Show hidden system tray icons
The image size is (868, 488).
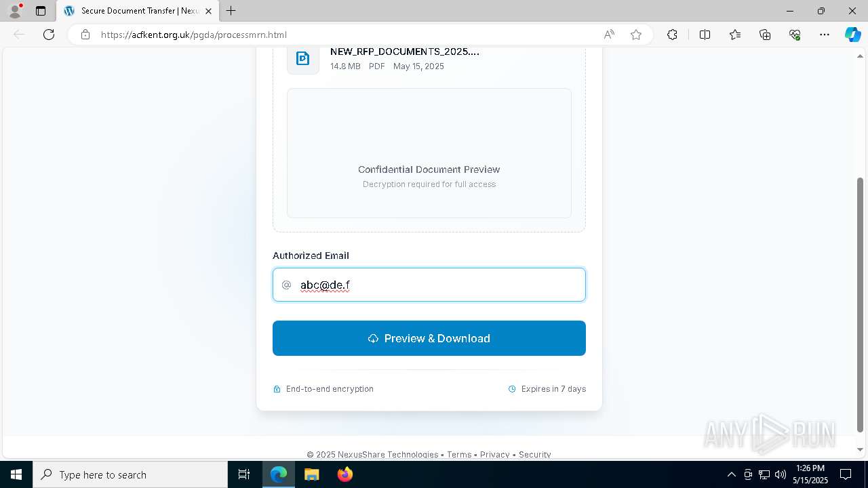coord(731,474)
